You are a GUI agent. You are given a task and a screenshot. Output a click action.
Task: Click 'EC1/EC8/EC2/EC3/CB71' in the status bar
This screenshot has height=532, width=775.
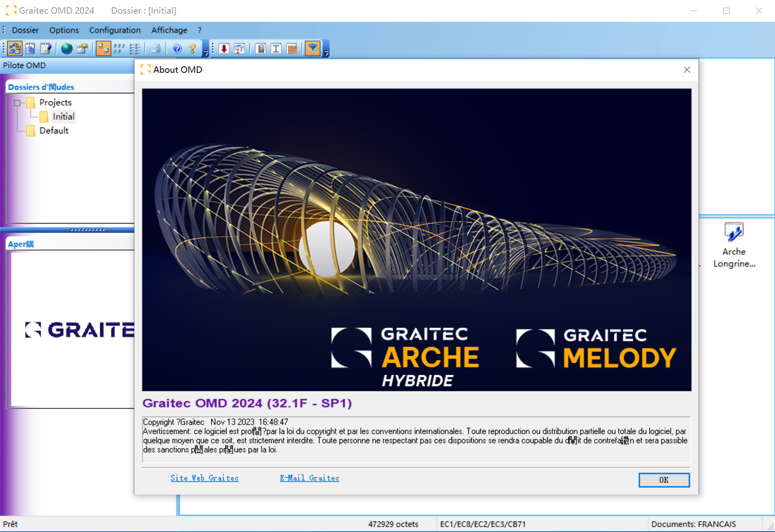[x=483, y=524]
